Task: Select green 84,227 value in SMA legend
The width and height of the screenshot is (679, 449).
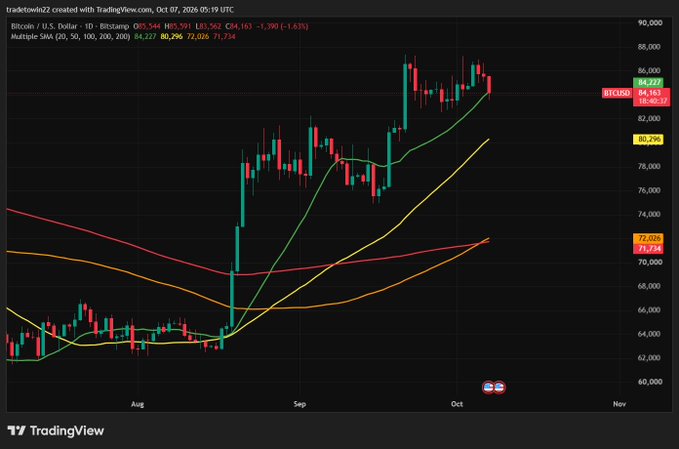Action: (145, 37)
